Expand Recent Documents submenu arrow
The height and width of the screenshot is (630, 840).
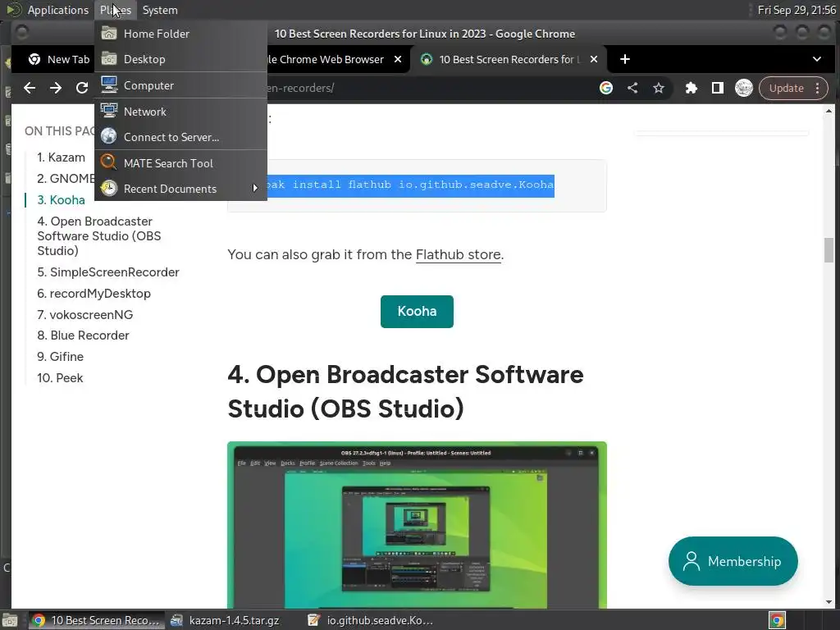(x=255, y=188)
